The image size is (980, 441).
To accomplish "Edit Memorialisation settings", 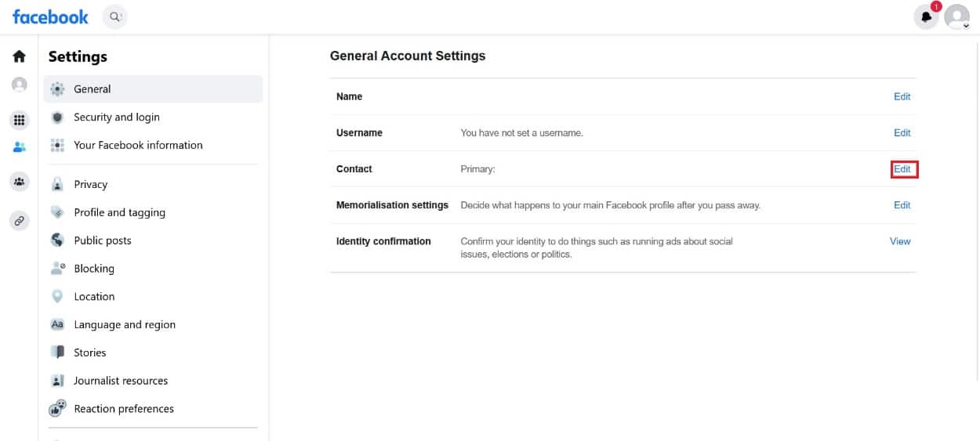I will click(x=902, y=205).
